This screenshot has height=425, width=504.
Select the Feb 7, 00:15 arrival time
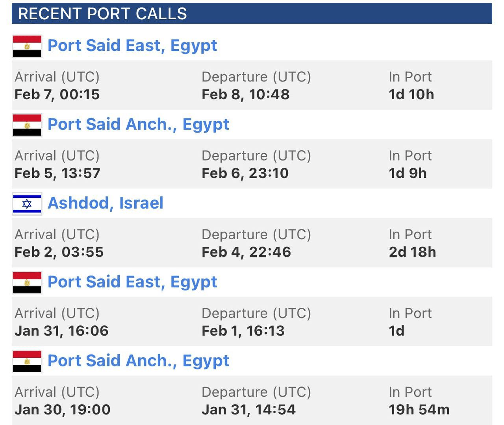coord(57,94)
